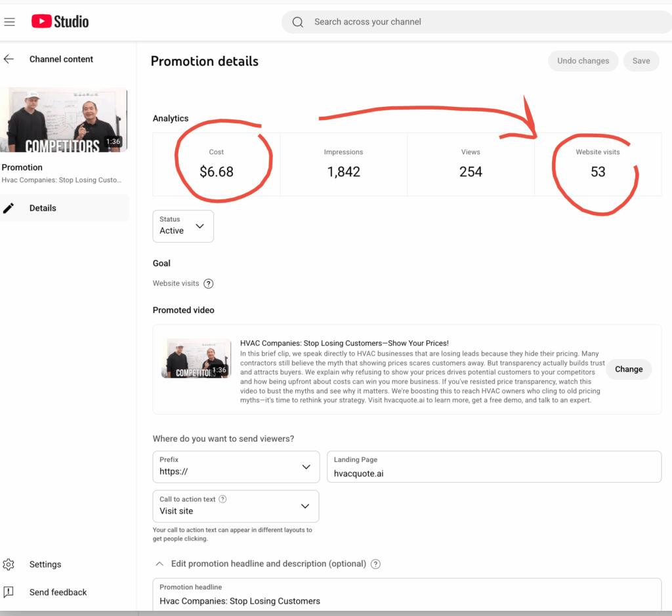Click the YouTube Studio logo

click(x=60, y=22)
